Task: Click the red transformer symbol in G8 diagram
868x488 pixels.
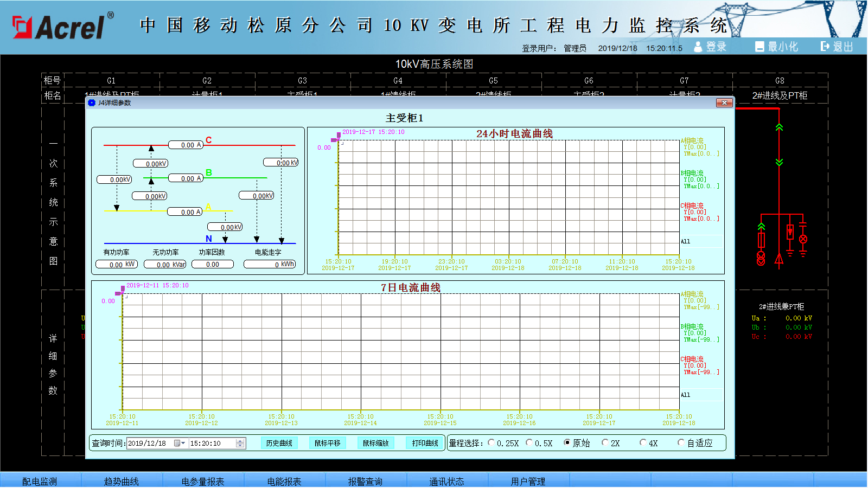Action: pos(761,258)
